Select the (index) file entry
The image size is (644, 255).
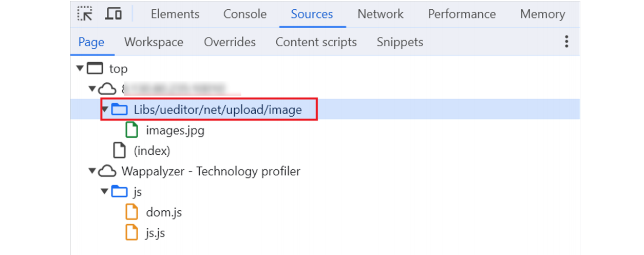151,151
